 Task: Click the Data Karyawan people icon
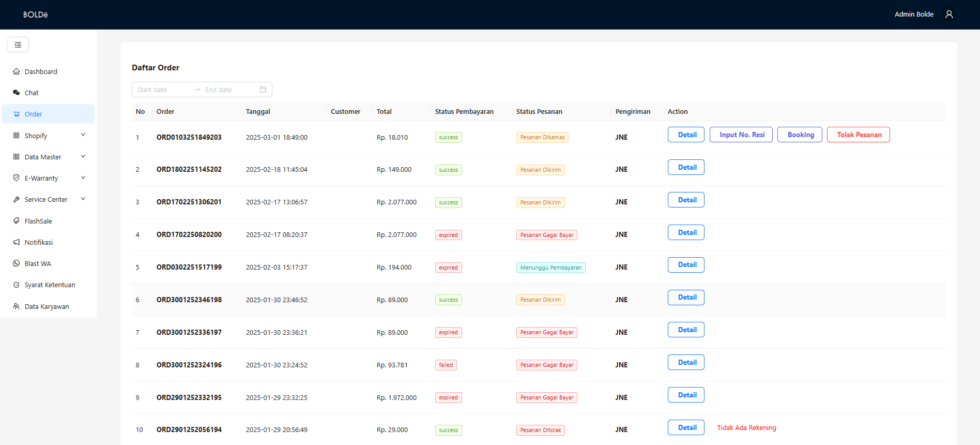click(x=17, y=306)
